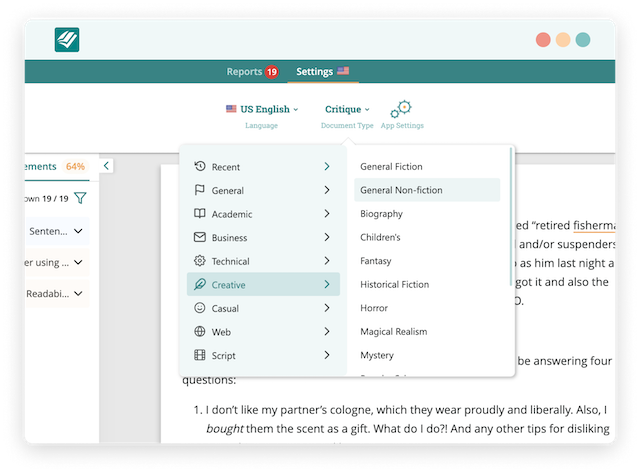
Task: Select General Fiction document type
Action: point(427,167)
